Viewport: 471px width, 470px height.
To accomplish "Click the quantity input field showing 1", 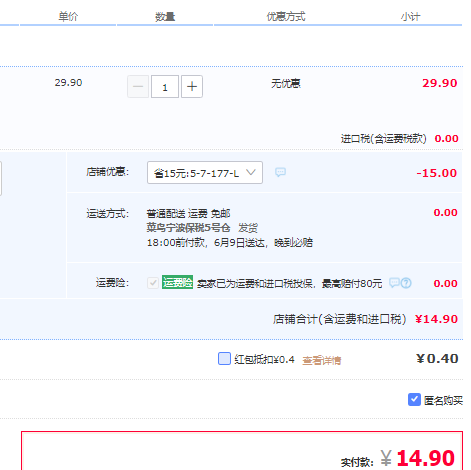I will tap(165, 87).
